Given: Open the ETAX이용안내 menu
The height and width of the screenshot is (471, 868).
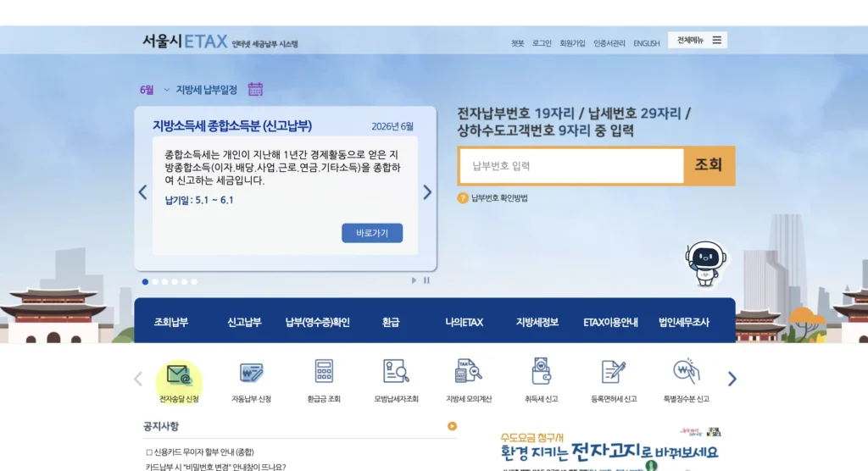Looking at the screenshot, I should point(610,322).
